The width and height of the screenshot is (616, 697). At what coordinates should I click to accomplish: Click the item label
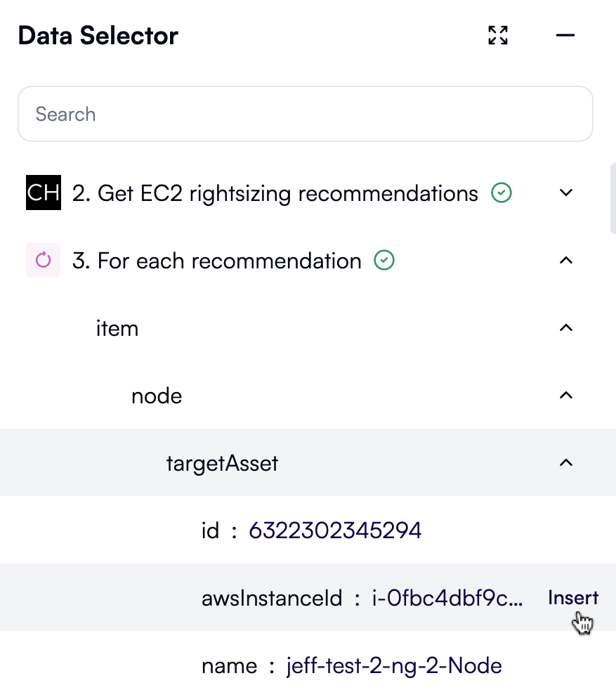(x=117, y=328)
